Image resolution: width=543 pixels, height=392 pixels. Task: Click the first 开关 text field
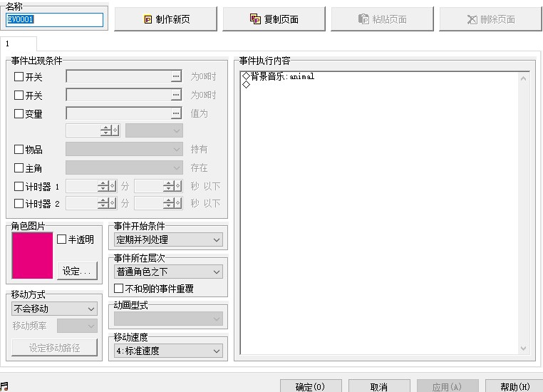(119, 76)
